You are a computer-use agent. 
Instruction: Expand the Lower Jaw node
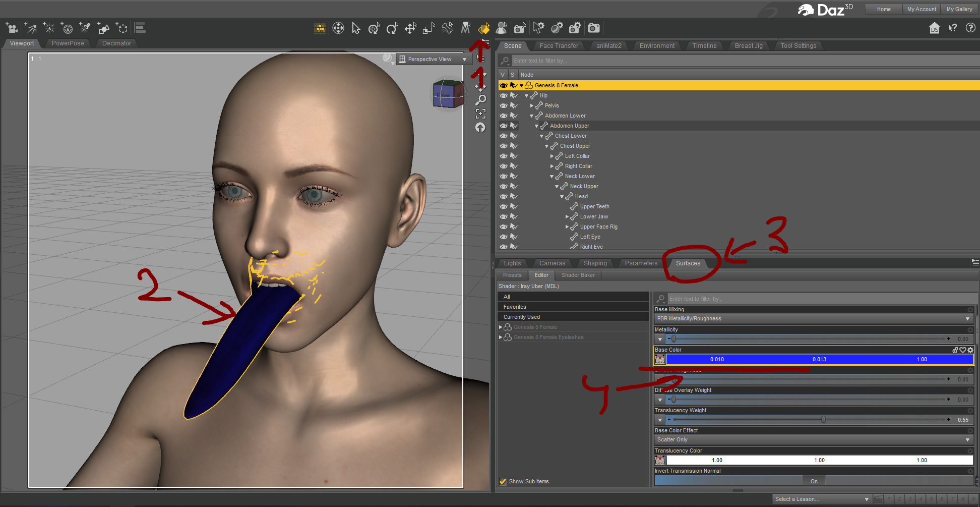pyautogui.click(x=567, y=217)
